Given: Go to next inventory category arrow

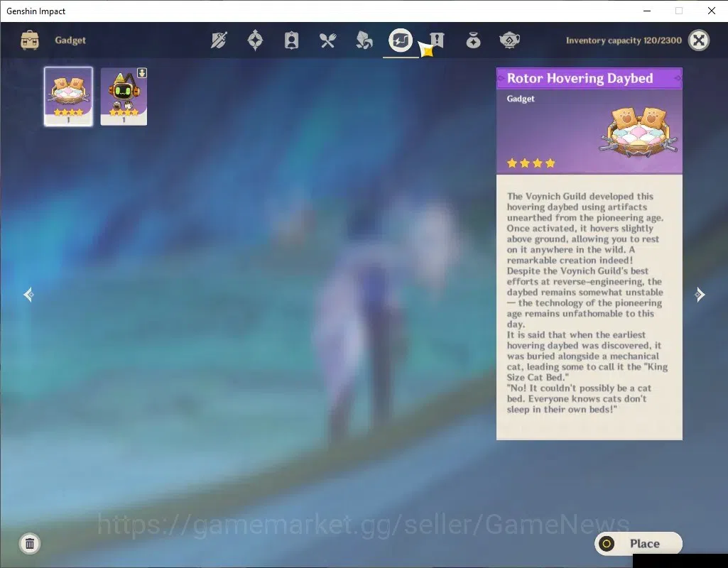Looking at the screenshot, I should (x=700, y=294).
